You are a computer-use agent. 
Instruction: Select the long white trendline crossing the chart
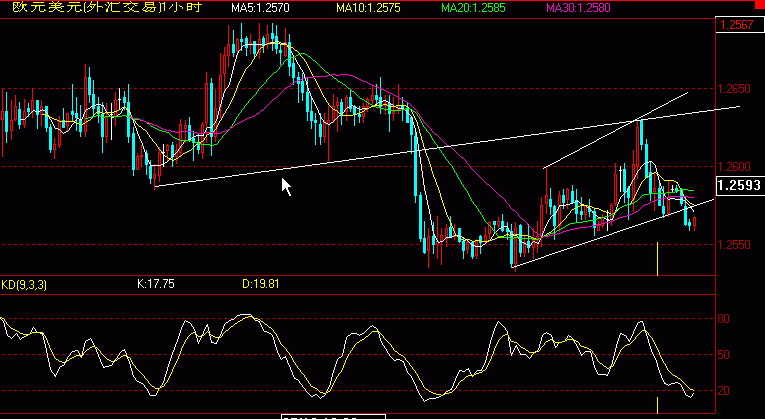tap(447, 146)
